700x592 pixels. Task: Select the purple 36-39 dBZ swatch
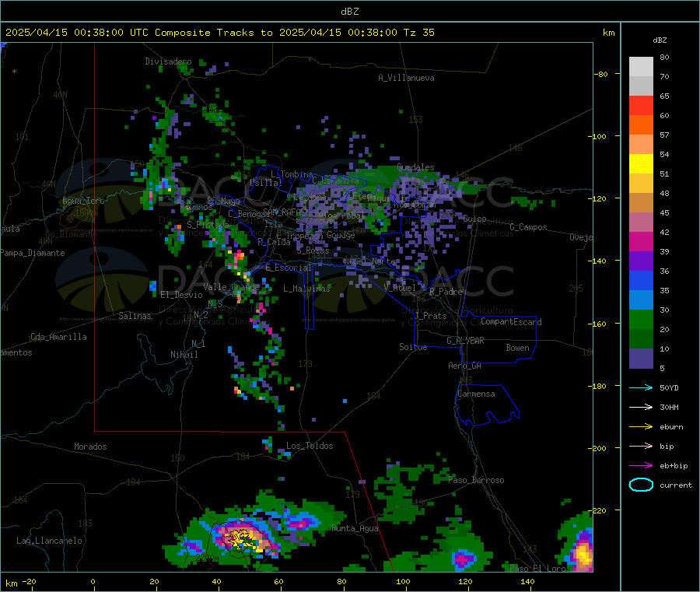641,261
